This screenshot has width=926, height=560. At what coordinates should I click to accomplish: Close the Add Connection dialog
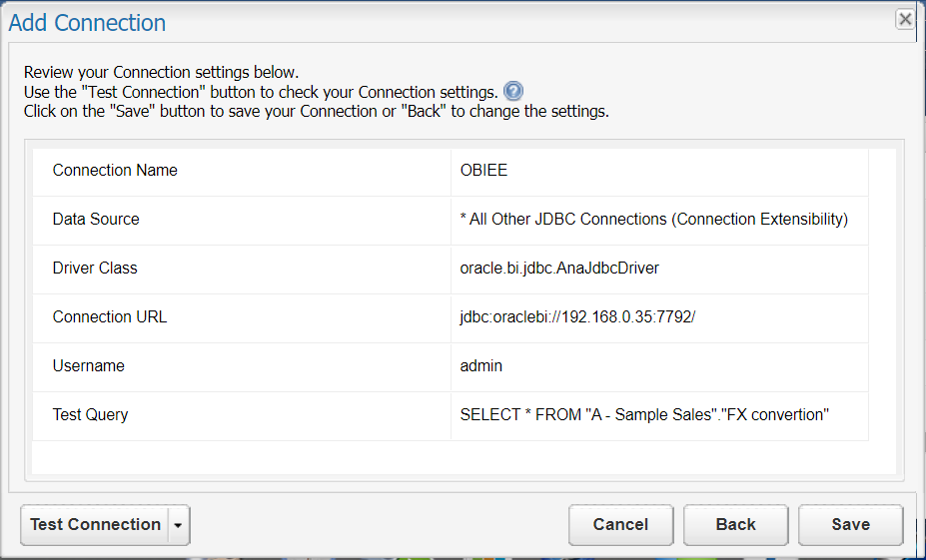pos(904,19)
